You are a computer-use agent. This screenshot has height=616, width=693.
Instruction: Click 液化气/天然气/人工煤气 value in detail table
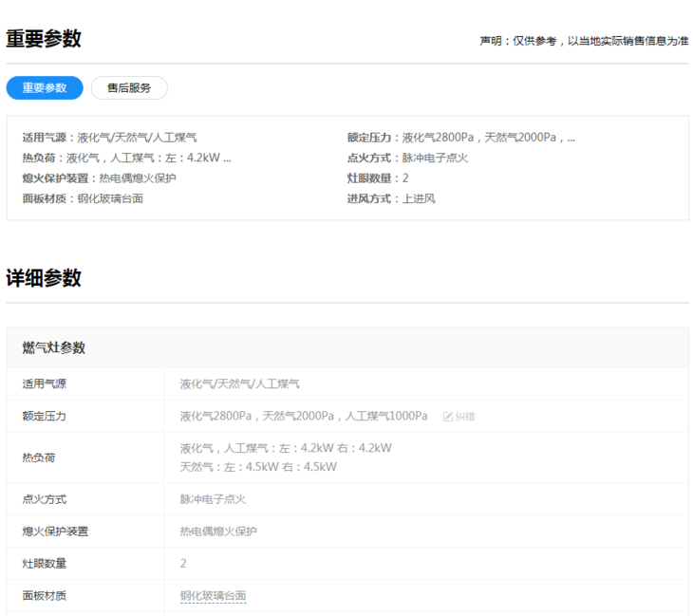(x=239, y=384)
